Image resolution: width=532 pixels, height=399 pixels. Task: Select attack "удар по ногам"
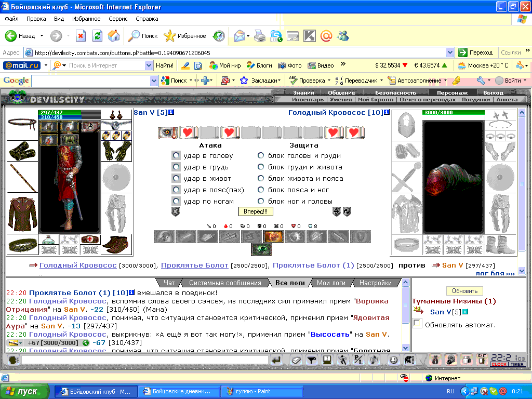tap(176, 201)
